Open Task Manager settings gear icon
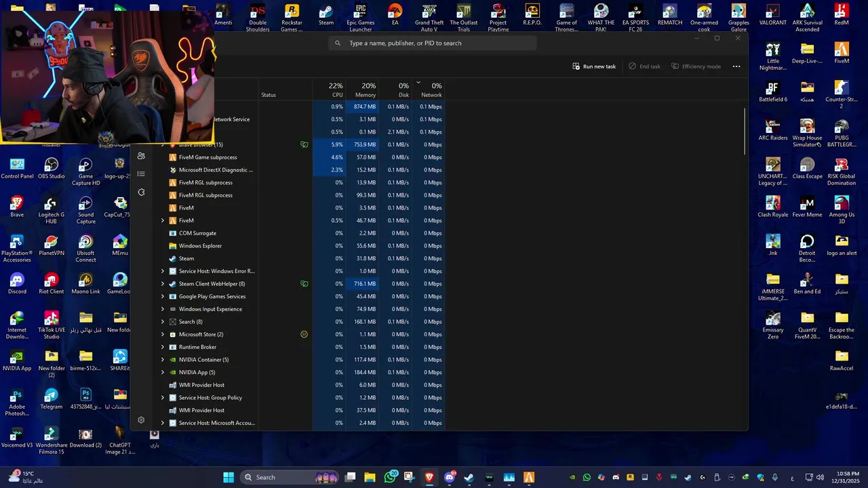868x488 pixels. tap(141, 420)
